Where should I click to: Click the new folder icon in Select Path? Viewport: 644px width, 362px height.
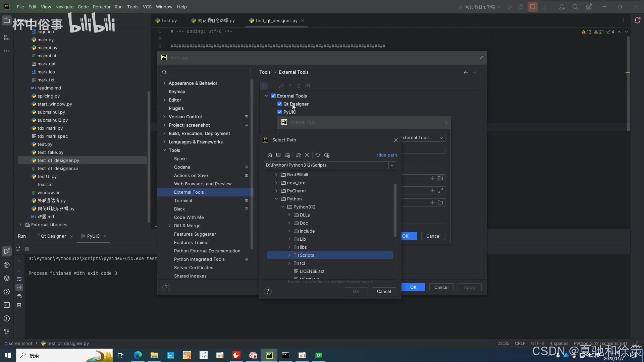[298, 155]
